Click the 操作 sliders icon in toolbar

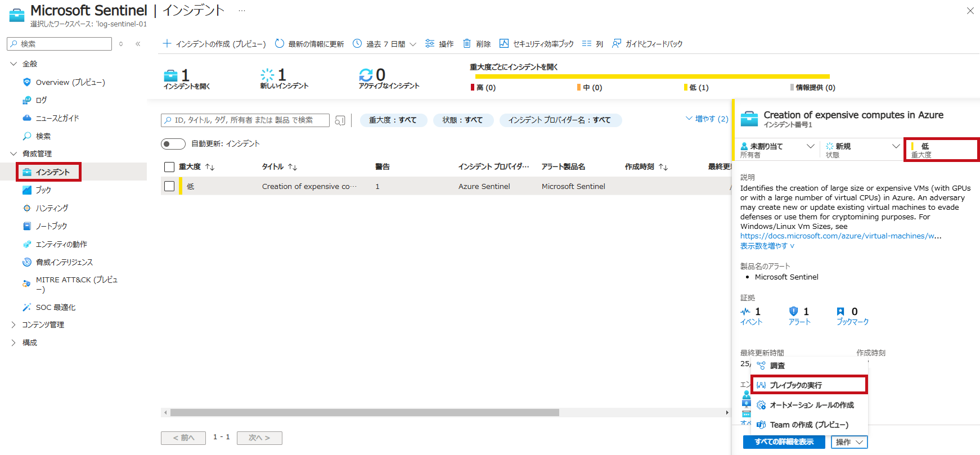[430, 43]
